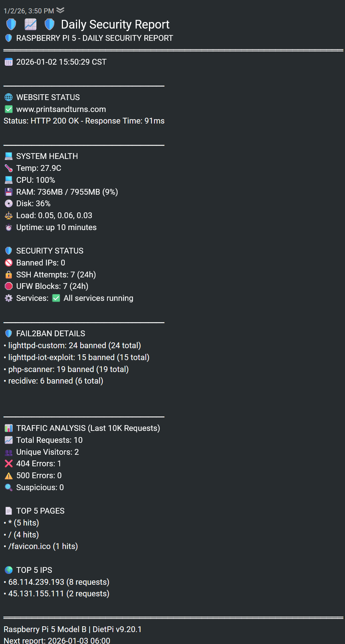Screen dimensions: 345x644
Task: Click the disc icon next to Disk usage
Action: [x=9, y=203]
